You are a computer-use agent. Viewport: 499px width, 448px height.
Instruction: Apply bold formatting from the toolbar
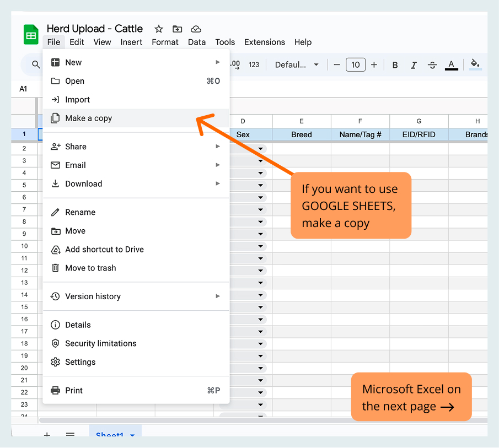(395, 65)
